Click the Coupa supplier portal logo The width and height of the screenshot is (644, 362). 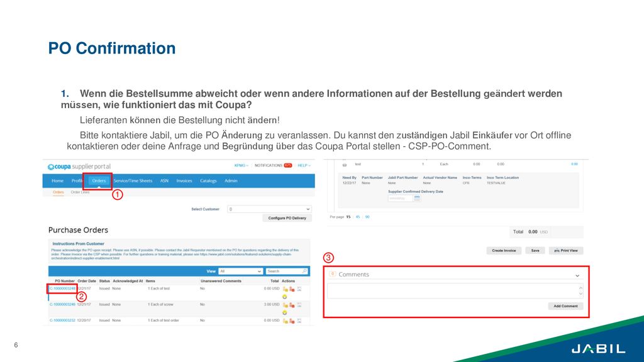(x=79, y=167)
